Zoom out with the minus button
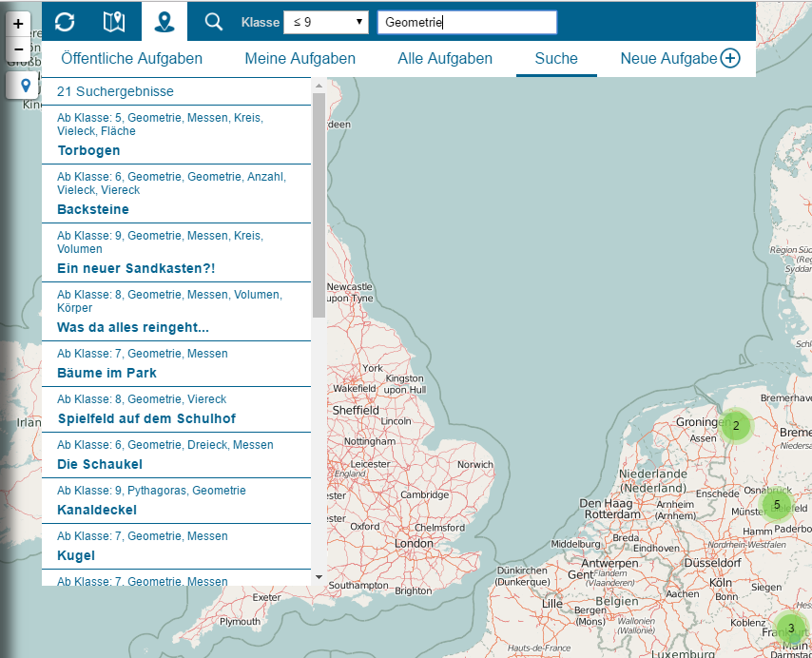The height and width of the screenshot is (658, 812). pos(18,49)
